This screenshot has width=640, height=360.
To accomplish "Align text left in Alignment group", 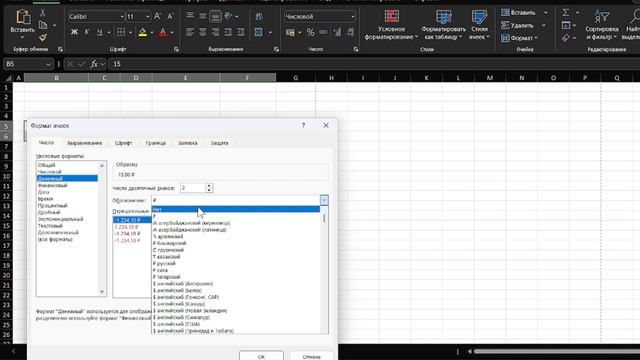I will 190,32.
